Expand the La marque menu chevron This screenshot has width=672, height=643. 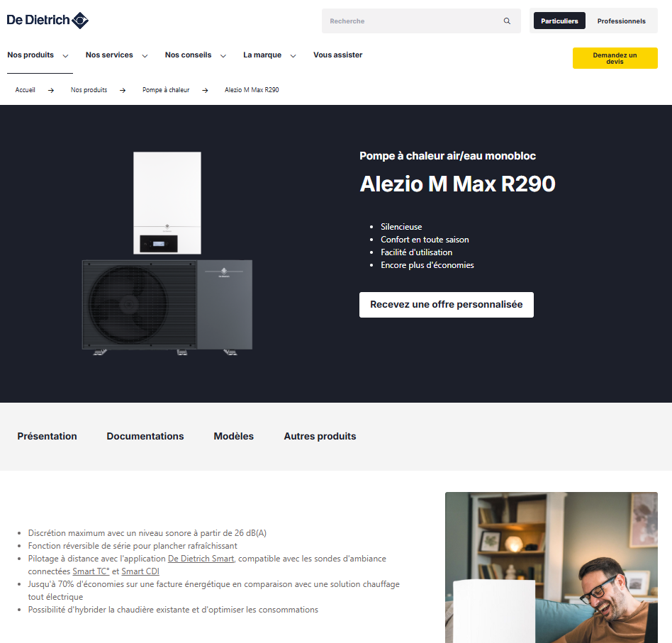click(x=293, y=56)
